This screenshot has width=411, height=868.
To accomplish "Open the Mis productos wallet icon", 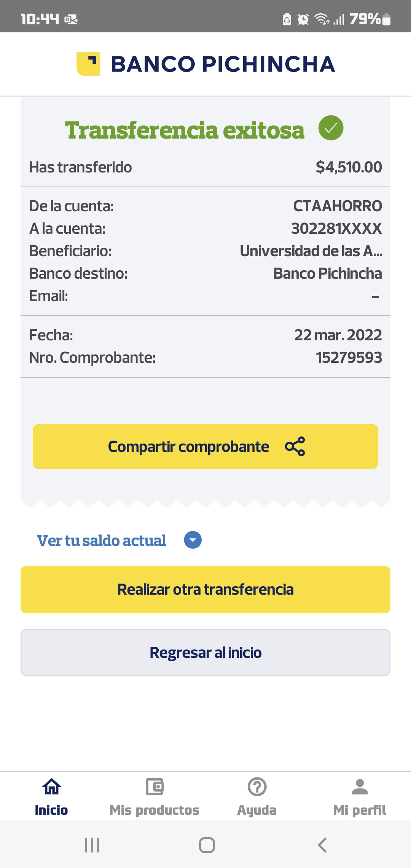I will [155, 787].
